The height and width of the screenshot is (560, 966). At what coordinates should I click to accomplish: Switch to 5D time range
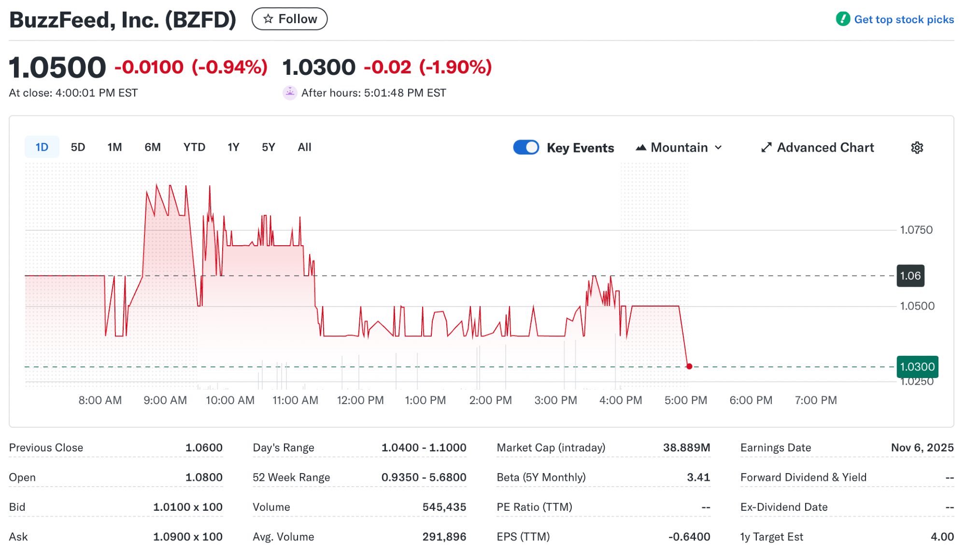[x=78, y=147]
